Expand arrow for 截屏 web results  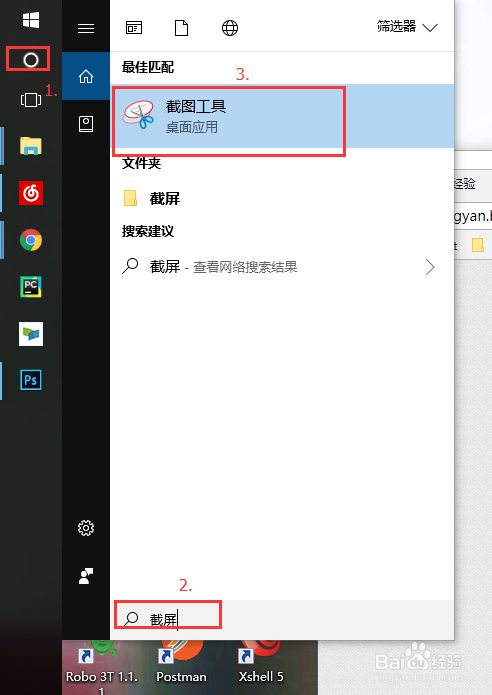click(430, 267)
